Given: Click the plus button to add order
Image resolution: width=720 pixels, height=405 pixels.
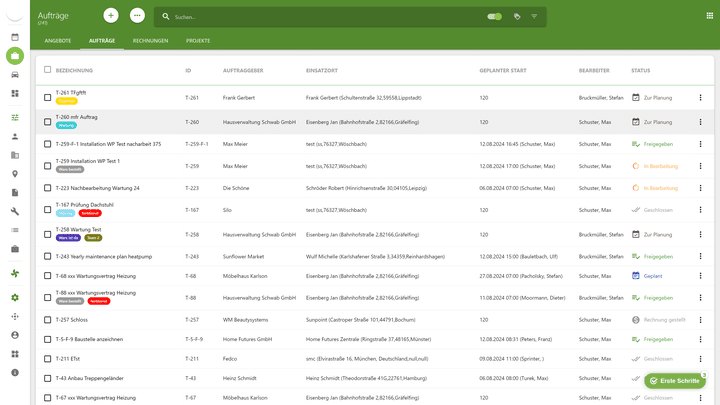Looking at the screenshot, I should point(111,16).
